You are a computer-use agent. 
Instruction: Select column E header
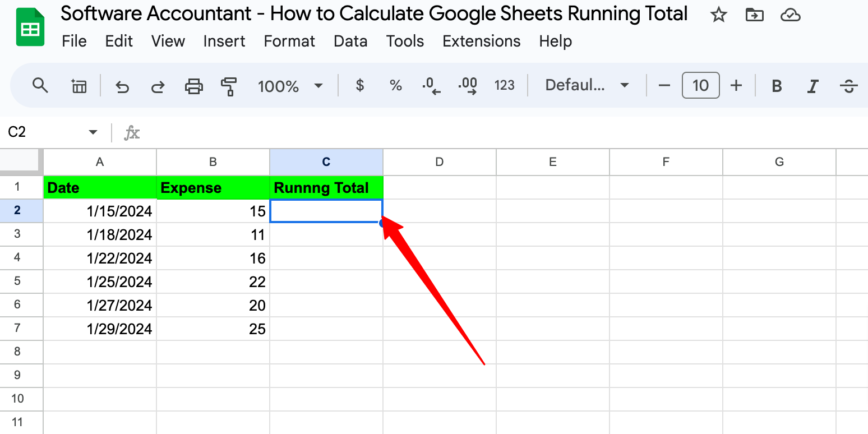[553, 162]
